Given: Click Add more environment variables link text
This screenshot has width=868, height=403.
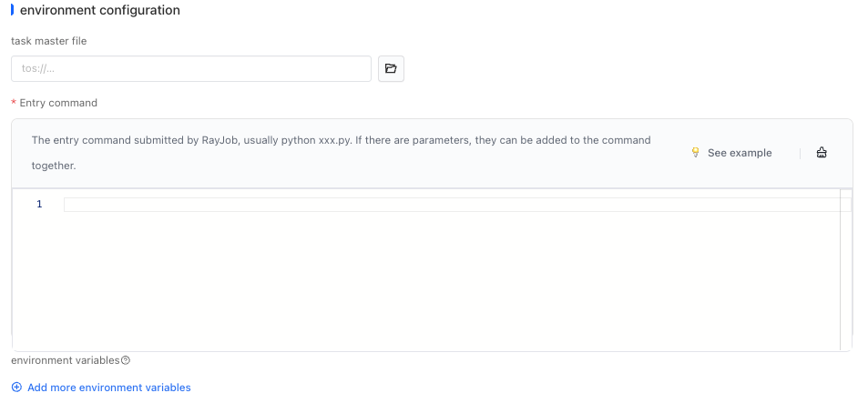Looking at the screenshot, I should (109, 388).
